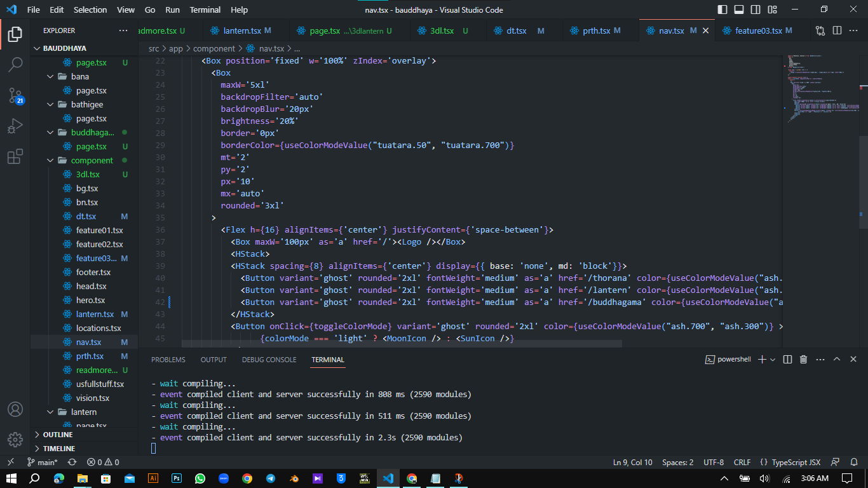This screenshot has width=868, height=488.
Task: Select the TERMINAL panel tab
Action: [x=328, y=360]
